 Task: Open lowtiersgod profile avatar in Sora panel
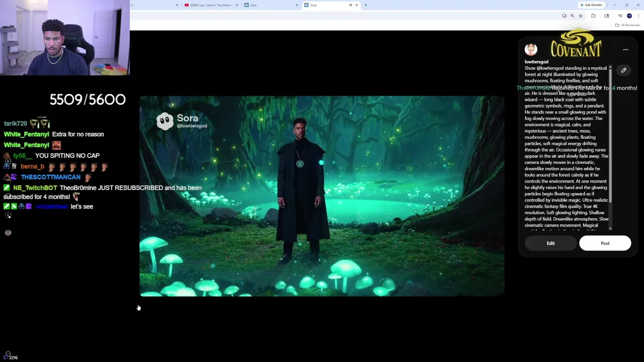click(x=531, y=49)
